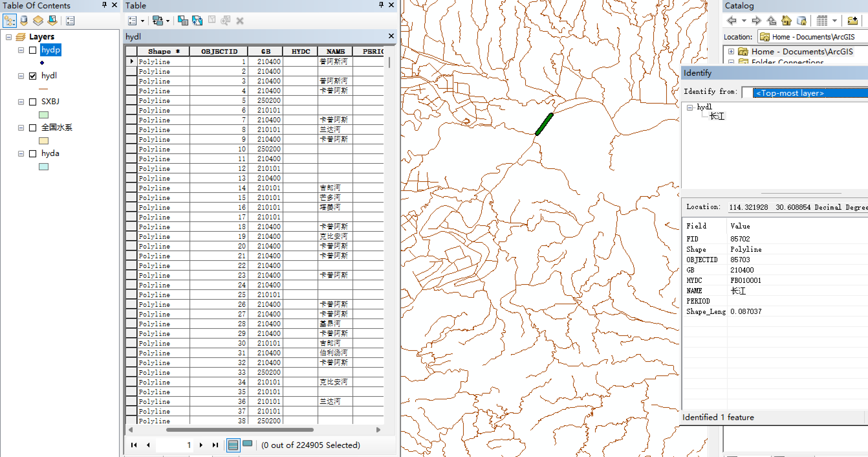
Task: Move to end of table button
Action: [x=215, y=445]
